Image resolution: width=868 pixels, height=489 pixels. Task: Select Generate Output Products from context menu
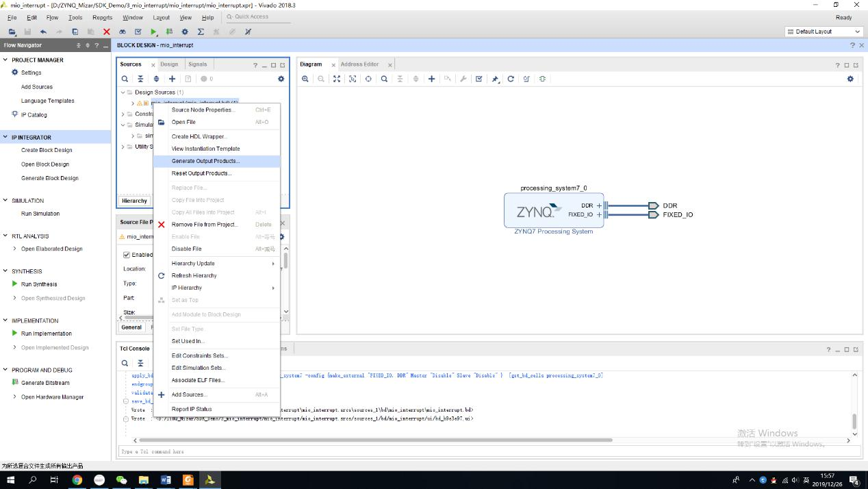coord(216,161)
